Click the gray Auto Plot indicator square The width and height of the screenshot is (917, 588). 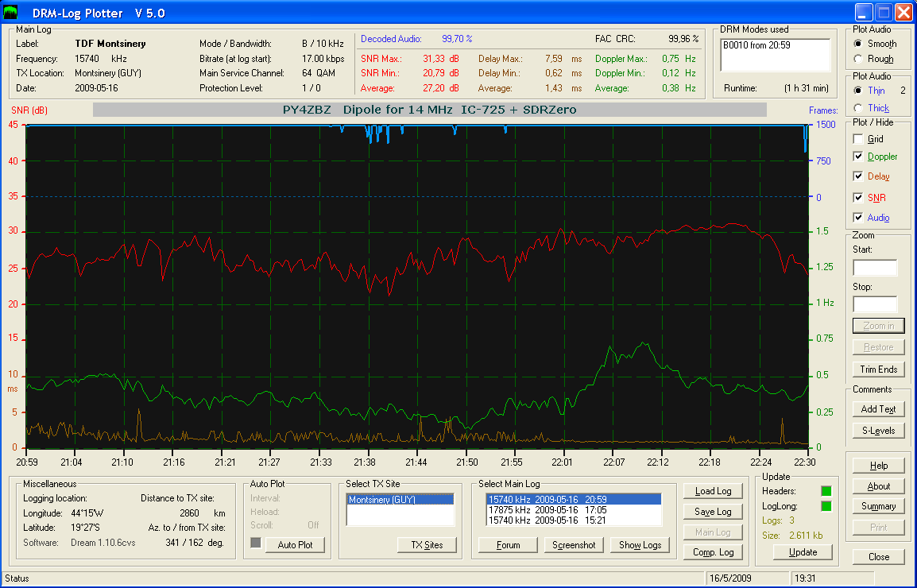(256, 543)
